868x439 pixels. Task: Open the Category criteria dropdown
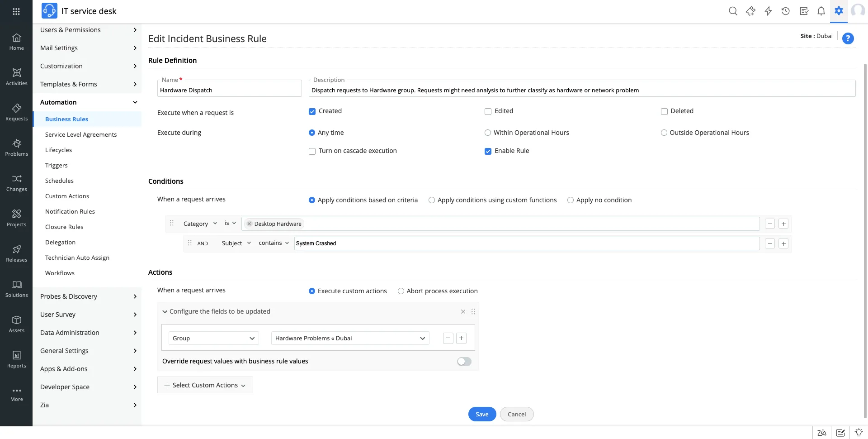[x=200, y=224]
